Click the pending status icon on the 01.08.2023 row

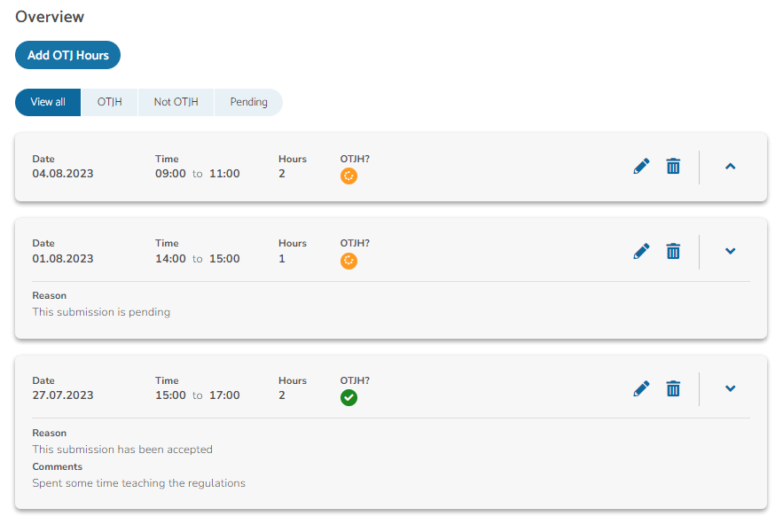click(348, 261)
